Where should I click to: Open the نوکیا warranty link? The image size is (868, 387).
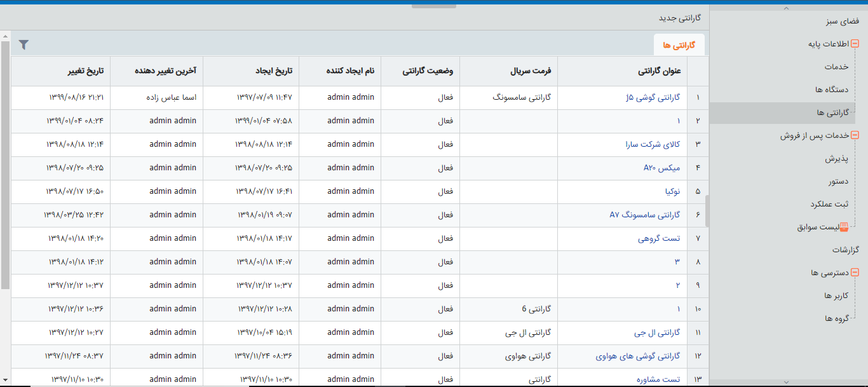[672, 192]
